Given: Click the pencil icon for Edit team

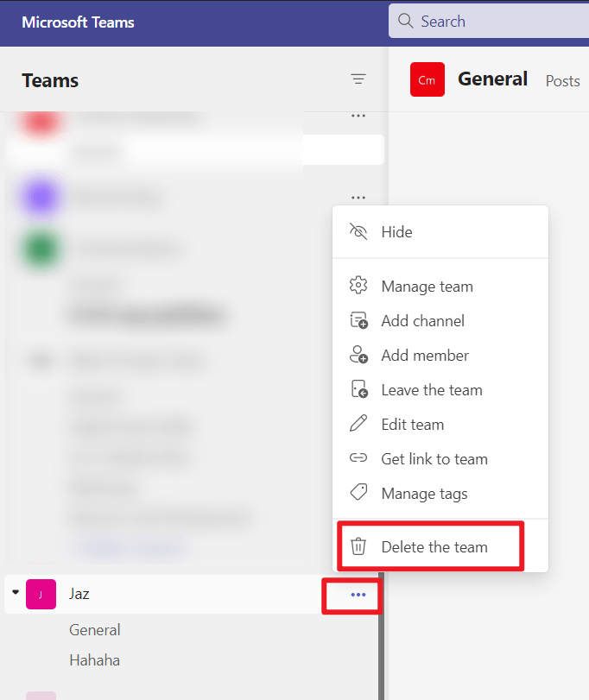Looking at the screenshot, I should pyautogui.click(x=358, y=423).
